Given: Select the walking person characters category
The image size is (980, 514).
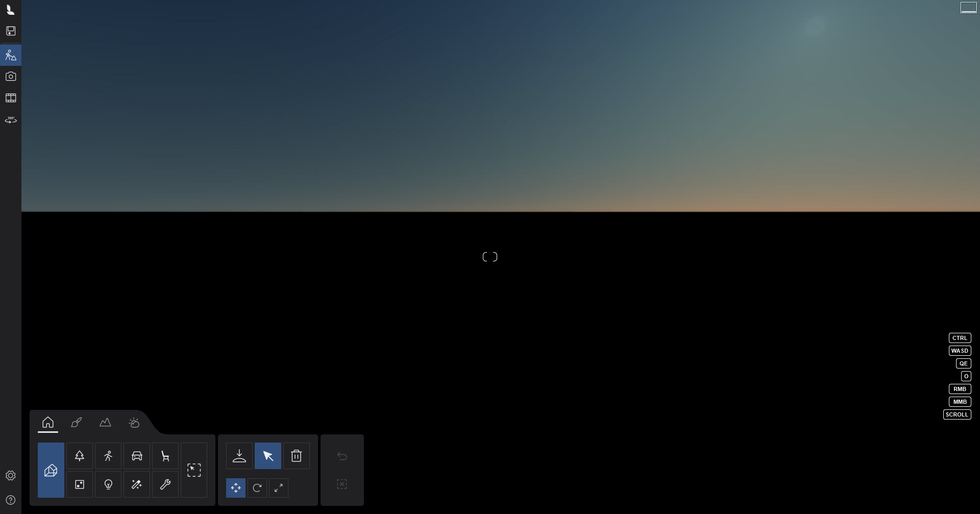Looking at the screenshot, I should click(x=108, y=456).
